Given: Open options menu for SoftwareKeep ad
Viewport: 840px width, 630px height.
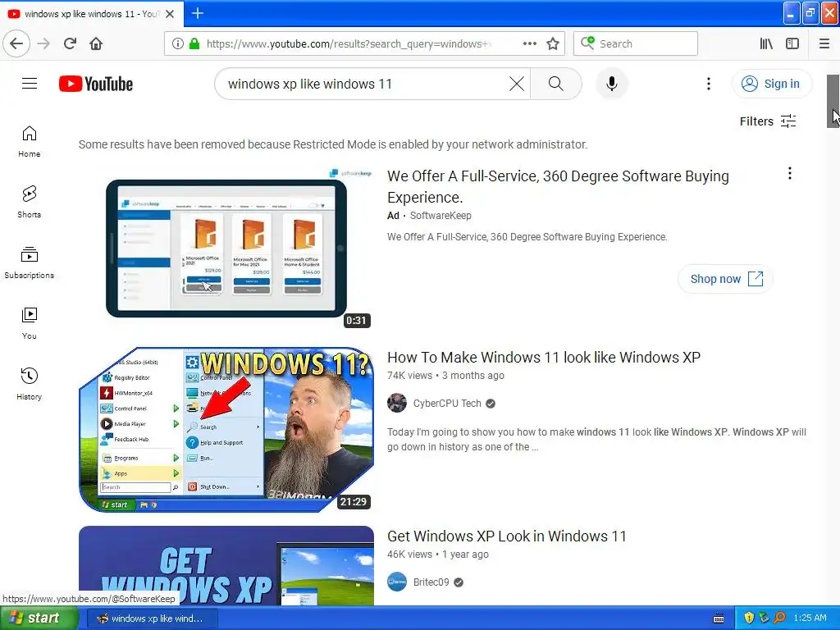Looking at the screenshot, I should (x=790, y=173).
